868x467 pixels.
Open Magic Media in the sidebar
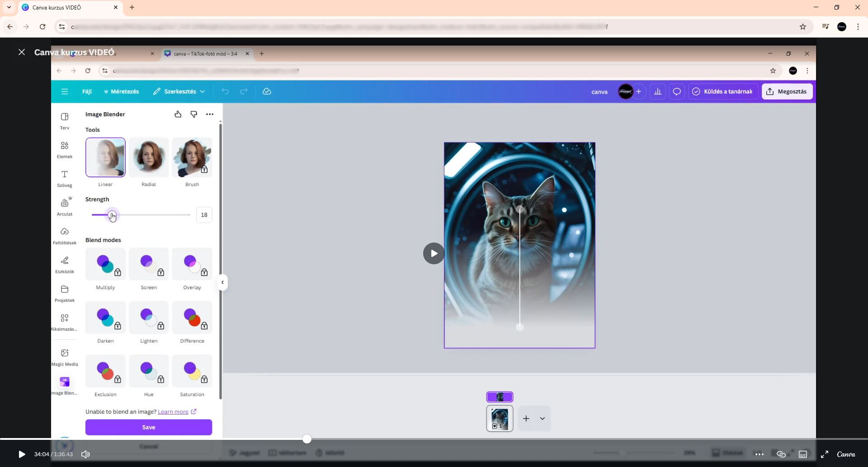(65, 357)
